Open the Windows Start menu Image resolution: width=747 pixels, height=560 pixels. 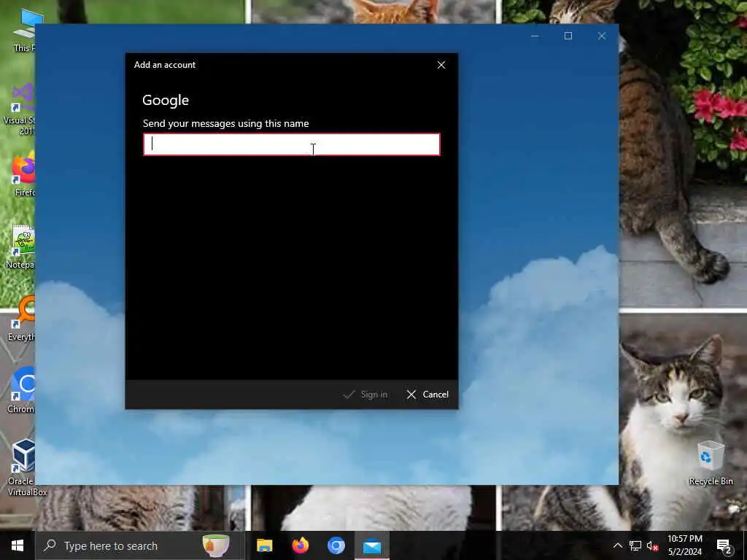click(x=18, y=545)
